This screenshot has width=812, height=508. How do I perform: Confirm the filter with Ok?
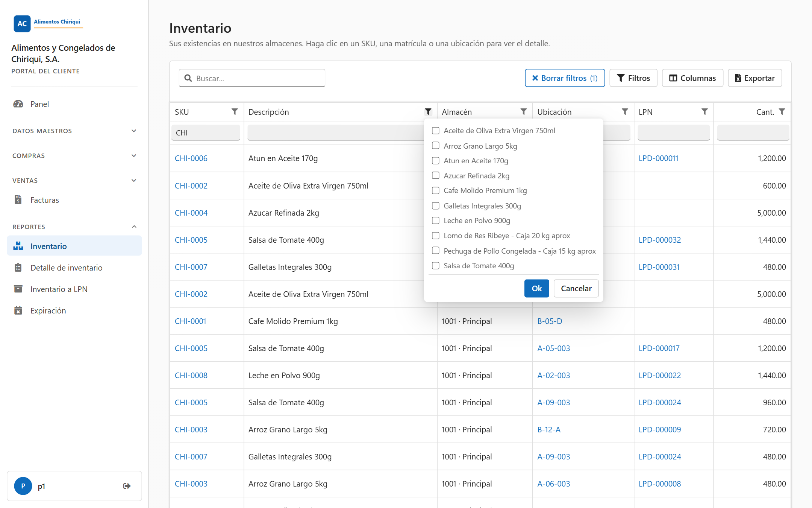(x=536, y=288)
